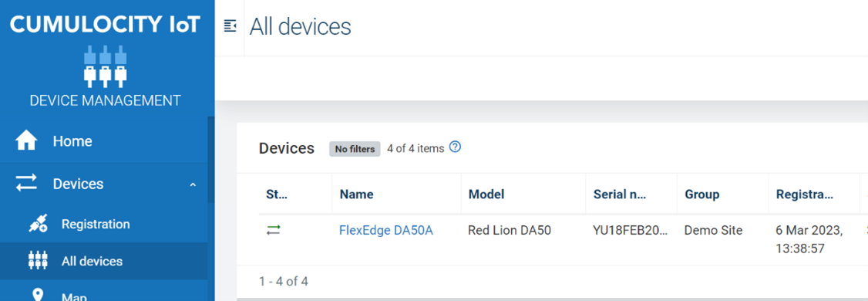Click the DEVICE MANAGEMENT app label
This screenshot has height=301, width=868.
point(105,100)
